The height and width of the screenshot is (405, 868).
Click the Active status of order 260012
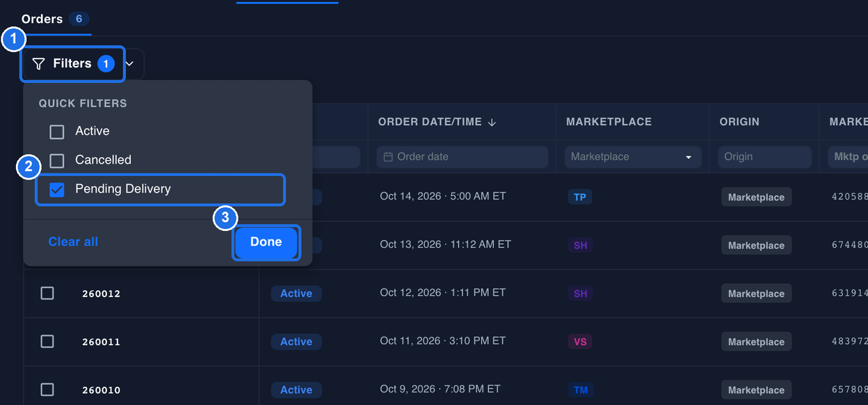[296, 294]
